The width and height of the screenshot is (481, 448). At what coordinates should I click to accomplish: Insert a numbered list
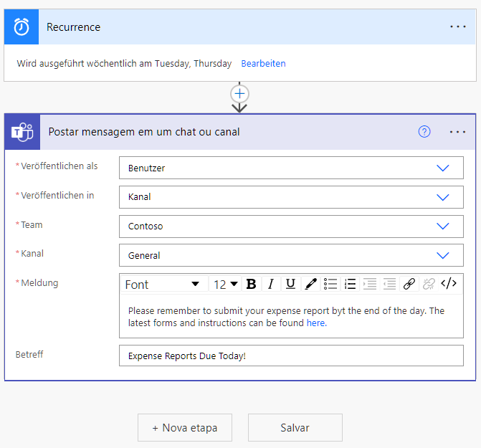pyautogui.click(x=350, y=284)
